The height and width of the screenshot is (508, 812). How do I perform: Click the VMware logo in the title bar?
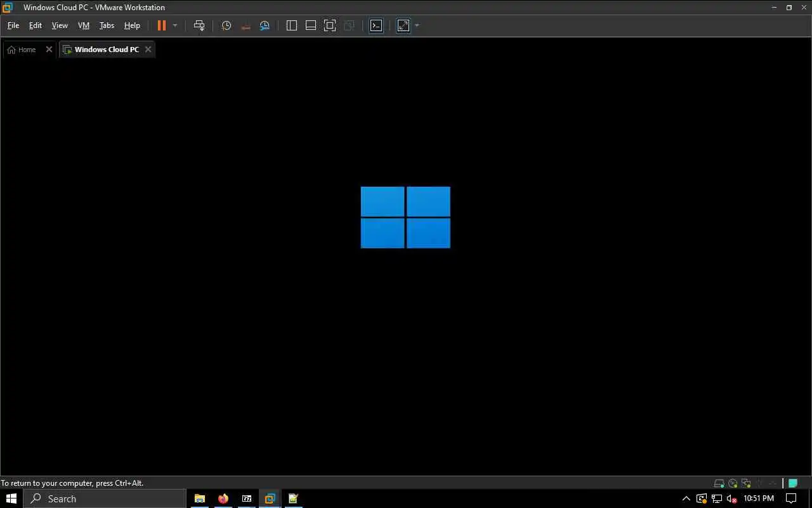[8, 8]
